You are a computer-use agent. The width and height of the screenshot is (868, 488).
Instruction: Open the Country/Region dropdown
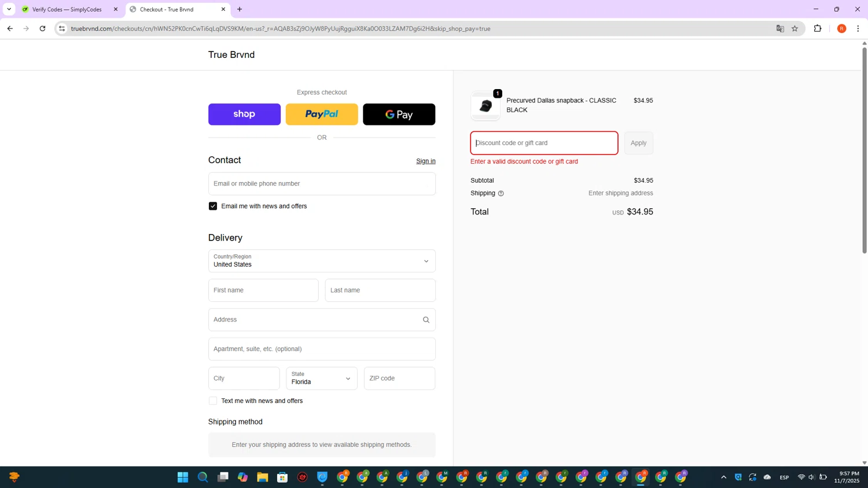coord(322,261)
